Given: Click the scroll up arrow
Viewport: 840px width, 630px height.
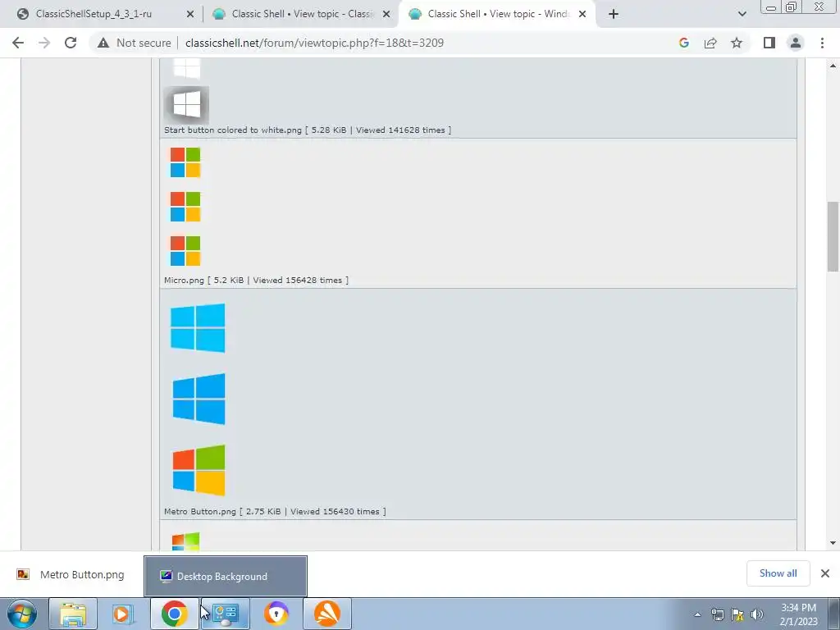Looking at the screenshot, I should pyautogui.click(x=833, y=66).
